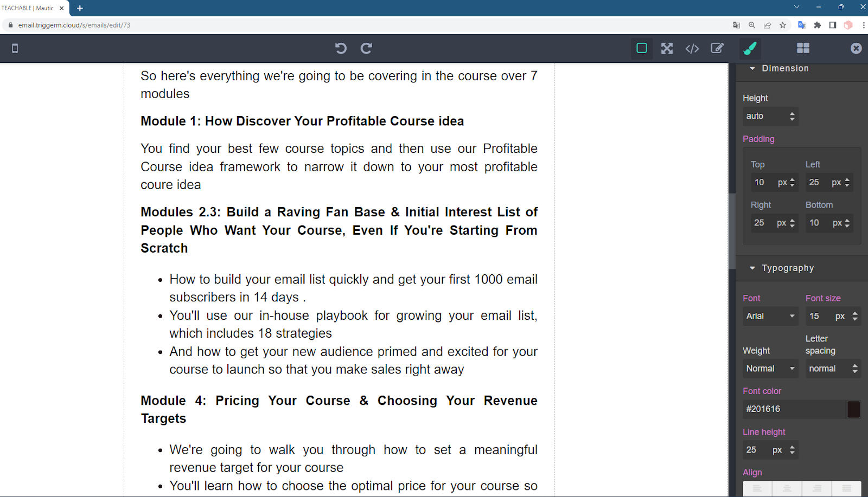Click the Line height value field
Viewport: 868px width, 497px height.
point(756,450)
